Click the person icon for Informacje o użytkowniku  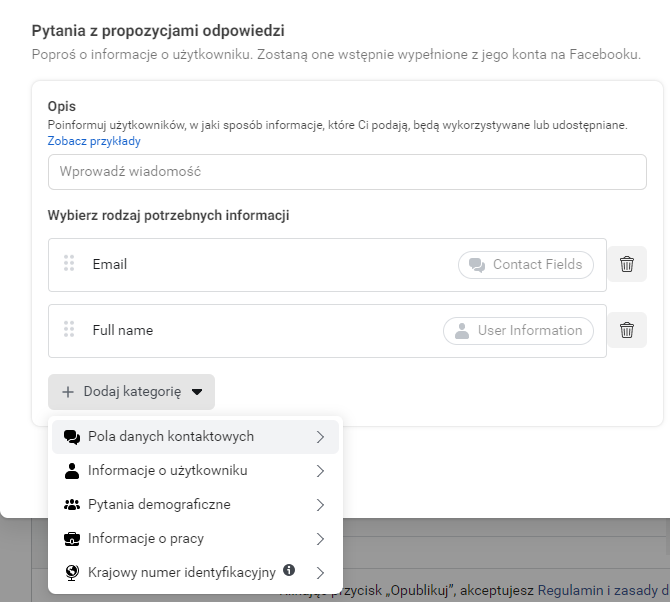click(x=71, y=471)
